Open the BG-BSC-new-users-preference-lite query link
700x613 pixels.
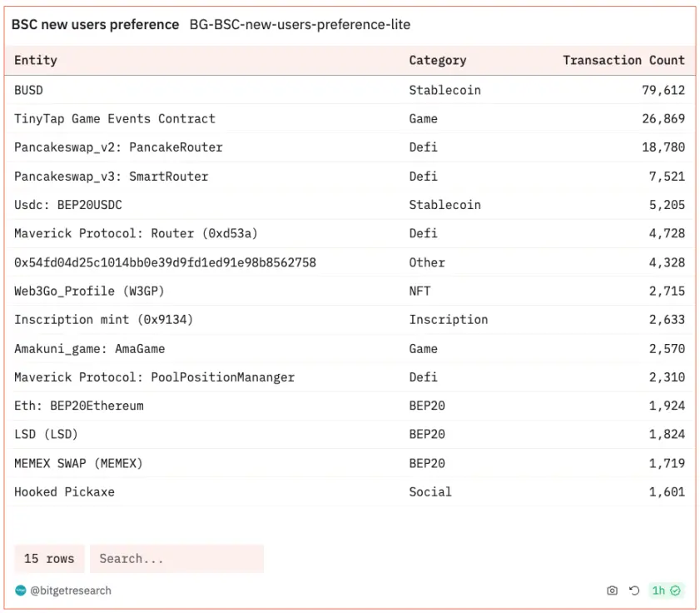300,25
